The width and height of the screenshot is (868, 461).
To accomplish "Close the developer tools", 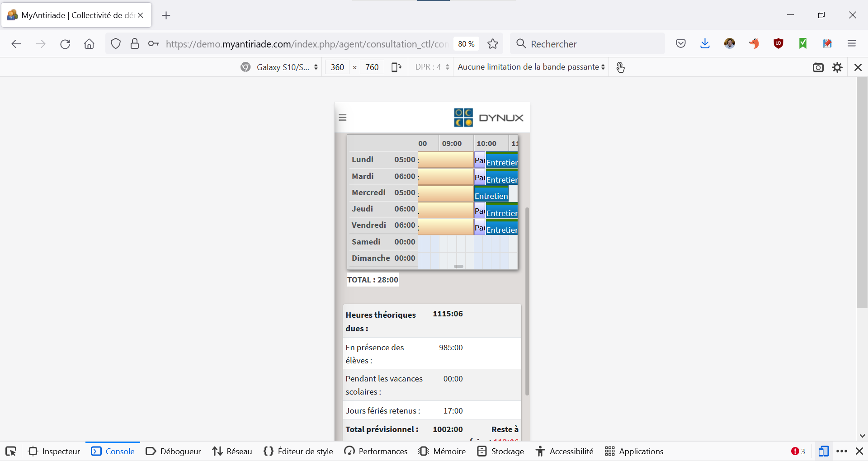I will pos(859,451).
